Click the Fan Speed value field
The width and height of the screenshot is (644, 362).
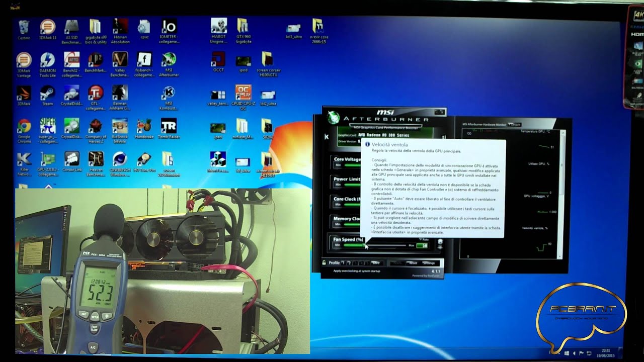click(422, 245)
